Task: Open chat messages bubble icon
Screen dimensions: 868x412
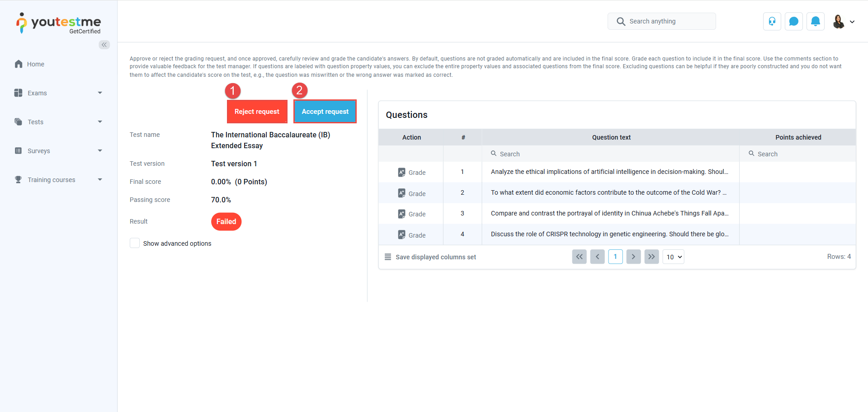Action: coord(794,21)
